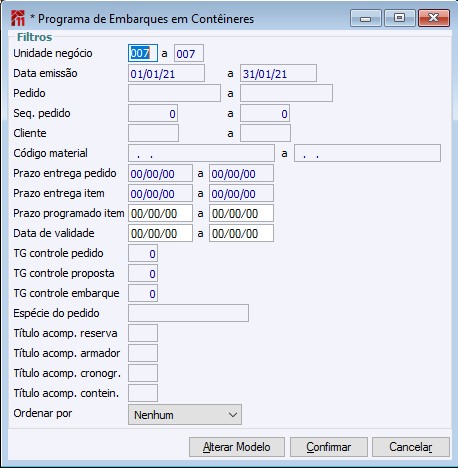458x468 pixels.
Task: Maximize the Programa de Embarques window
Action: click(x=400, y=18)
